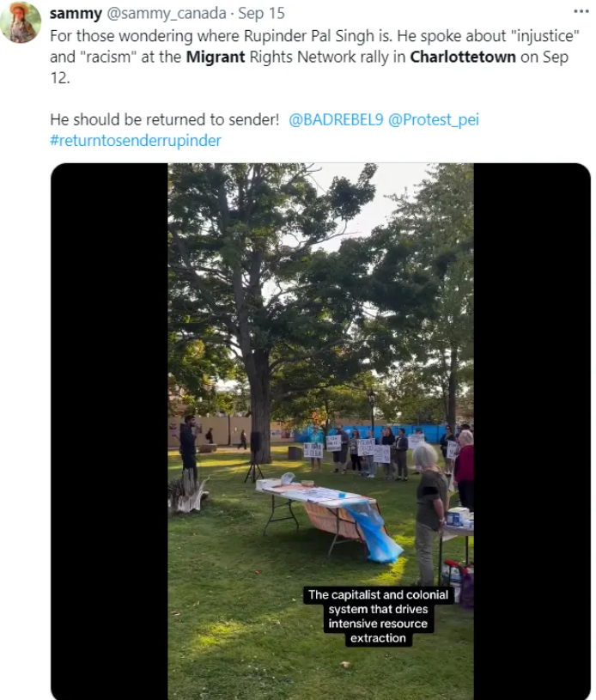Image resolution: width=596 pixels, height=700 pixels.
Task: Open the Sep 15 post timestamp
Action: 261,14
